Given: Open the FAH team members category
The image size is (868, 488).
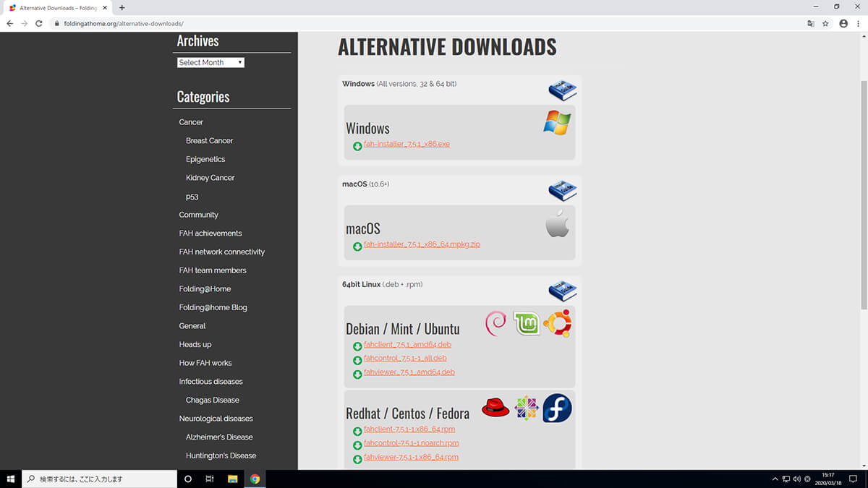Looking at the screenshot, I should click(213, 270).
